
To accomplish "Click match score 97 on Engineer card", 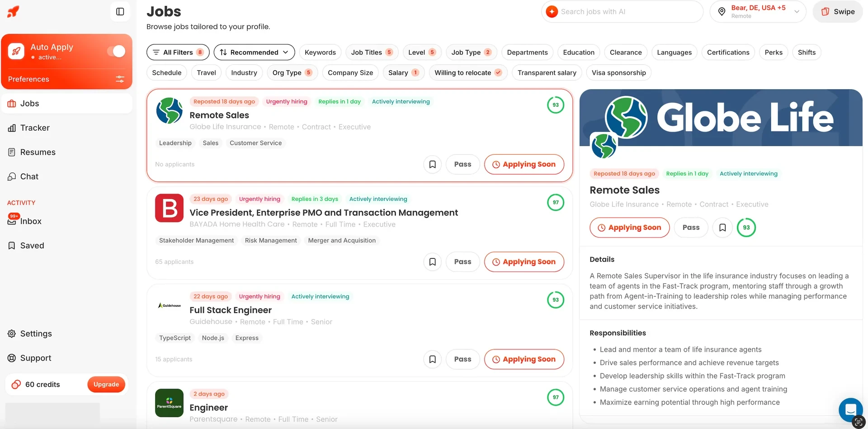I will [556, 397].
